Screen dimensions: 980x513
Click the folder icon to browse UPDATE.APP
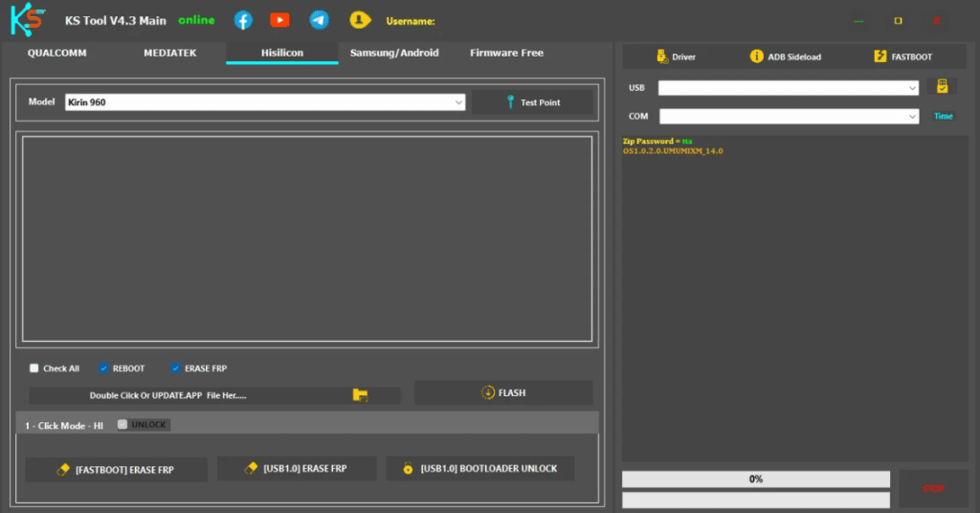pos(360,395)
